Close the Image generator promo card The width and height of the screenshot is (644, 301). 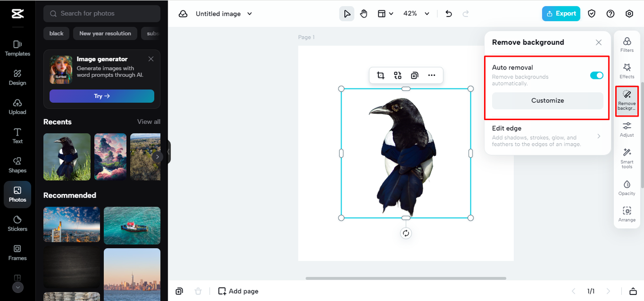[151, 59]
